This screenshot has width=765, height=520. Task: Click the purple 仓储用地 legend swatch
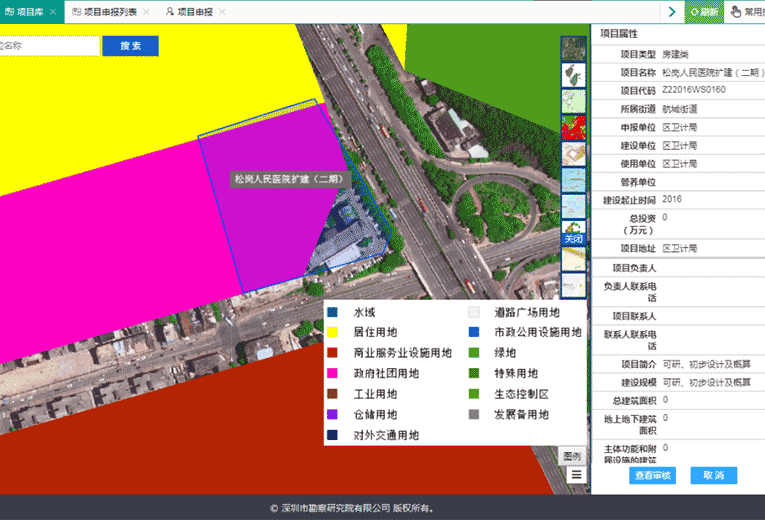[333, 415]
